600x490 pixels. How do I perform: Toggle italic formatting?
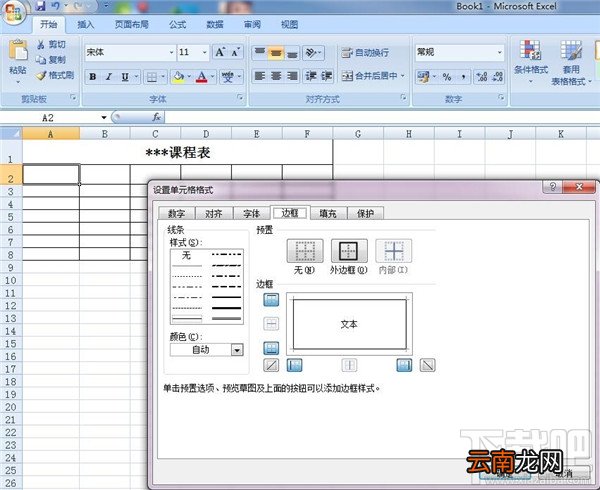pos(109,77)
